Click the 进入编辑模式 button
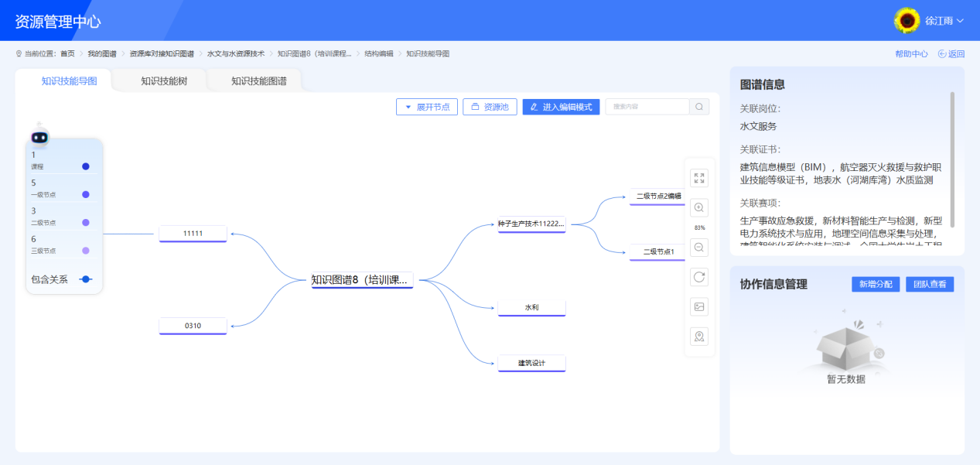Screen dimensions: 980x465 (x=560, y=106)
